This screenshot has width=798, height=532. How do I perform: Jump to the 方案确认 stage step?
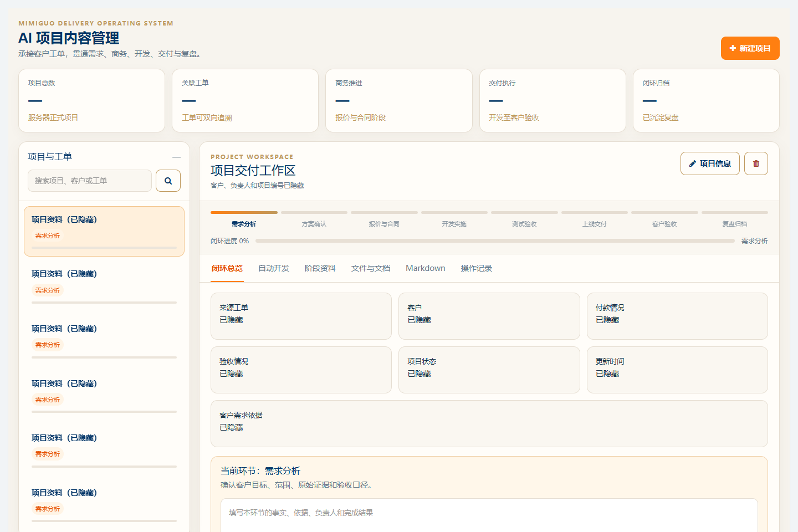pyautogui.click(x=314, y=219)
